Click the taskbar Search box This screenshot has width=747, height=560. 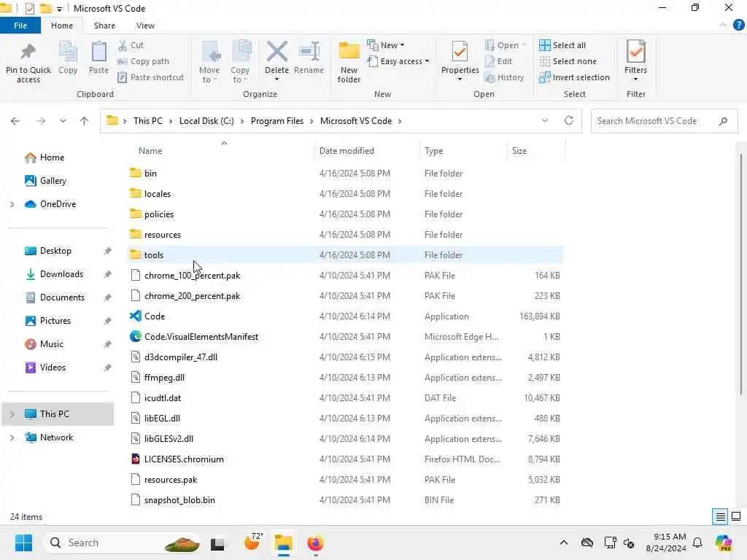(x=123, y=542)
